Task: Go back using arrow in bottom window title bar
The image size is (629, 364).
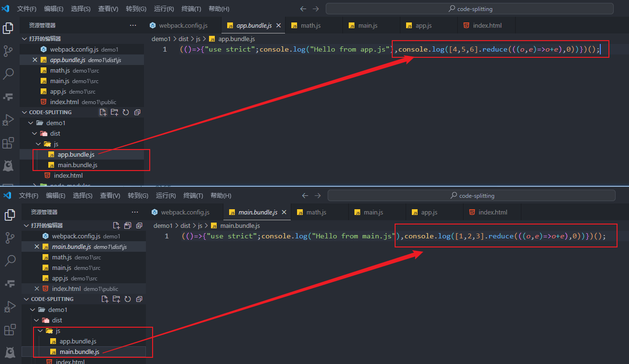Action: pyautogui.click(x=305, y=196)
